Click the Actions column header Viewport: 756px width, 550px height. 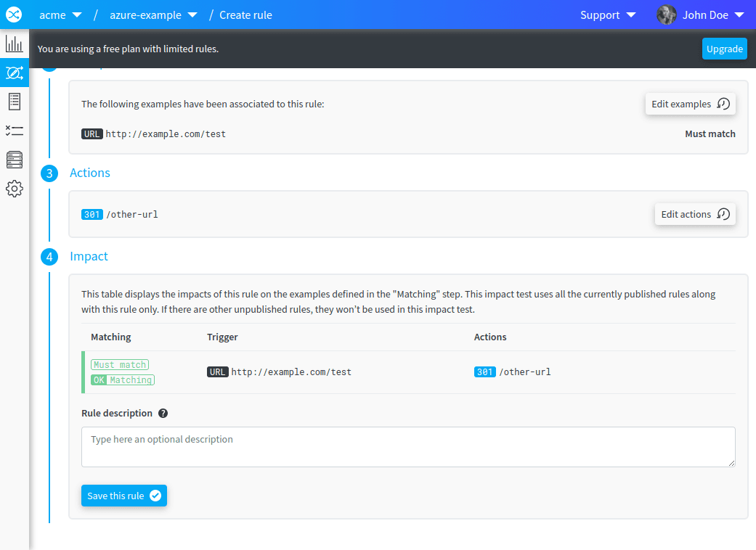(490, 337)
